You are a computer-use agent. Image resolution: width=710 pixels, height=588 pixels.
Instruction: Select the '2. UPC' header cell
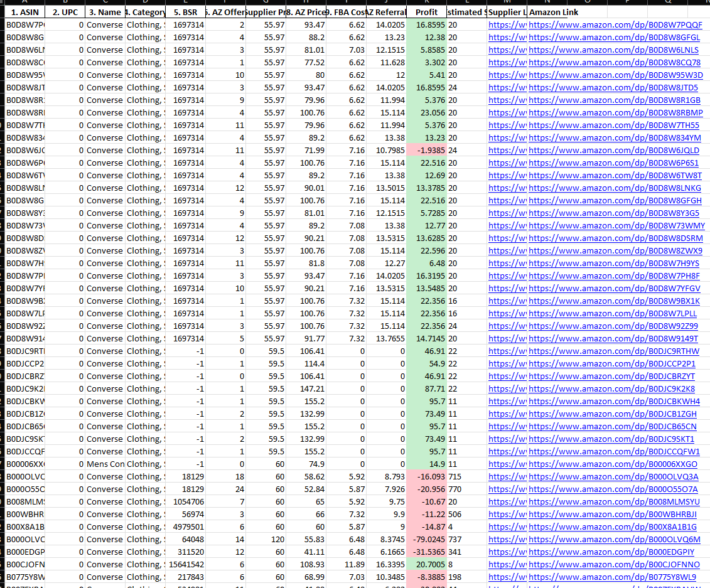pyautogui.click(x=65, y=12)
